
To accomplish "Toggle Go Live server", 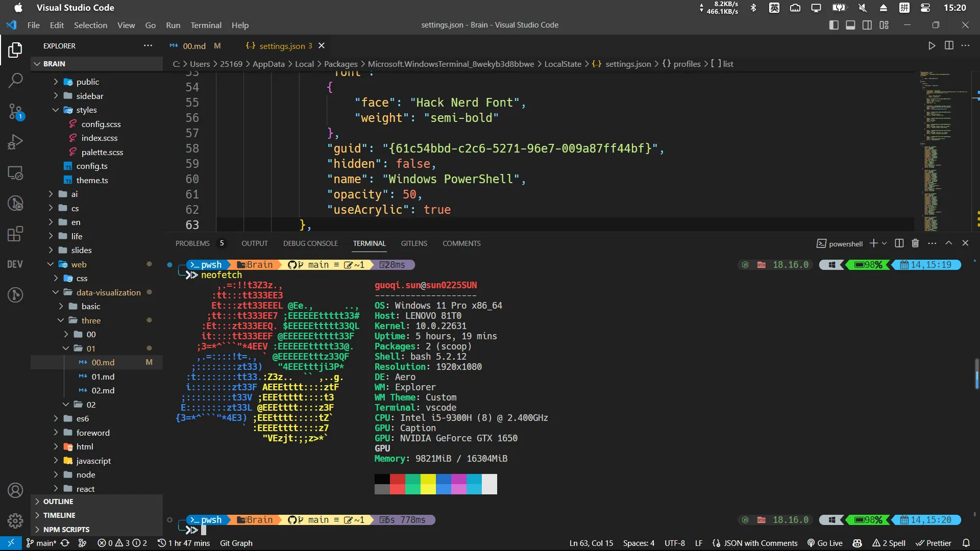I will [x=825, y=543].
